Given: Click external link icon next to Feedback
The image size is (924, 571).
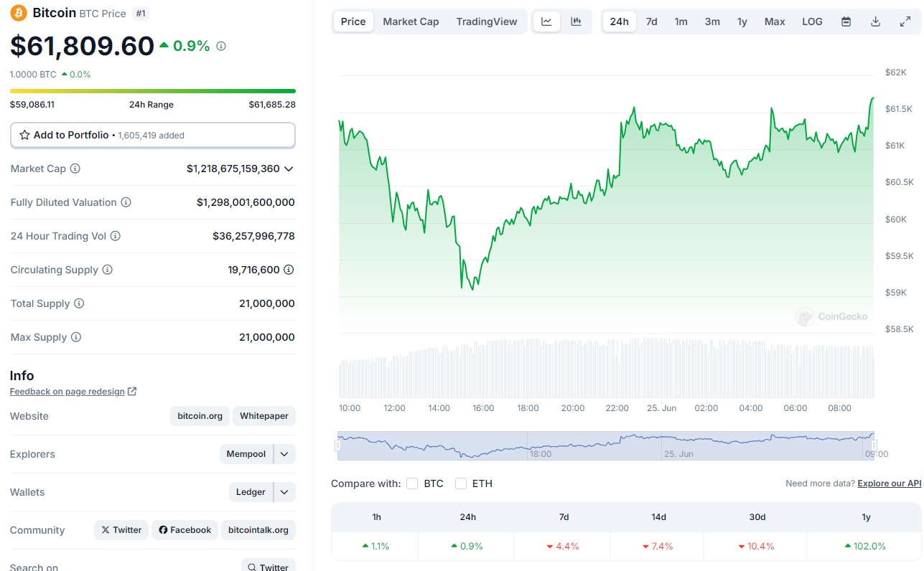Looking at the screenshot, I should pos(131,392).
